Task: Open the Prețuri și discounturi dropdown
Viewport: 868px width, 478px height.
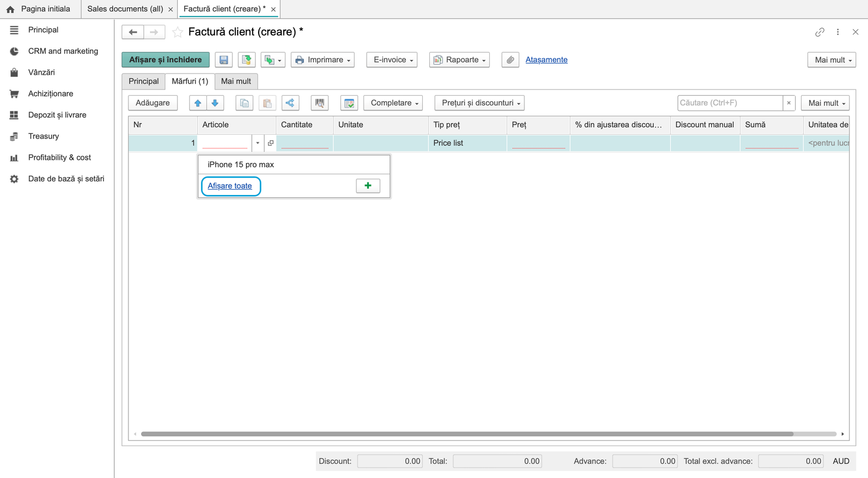Action: [x=480, y=103]
